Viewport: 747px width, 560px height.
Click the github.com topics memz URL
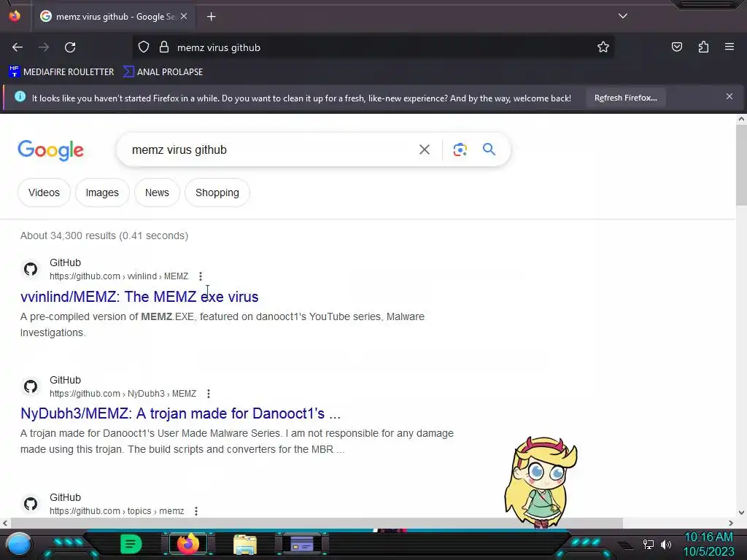pos(117,511)
